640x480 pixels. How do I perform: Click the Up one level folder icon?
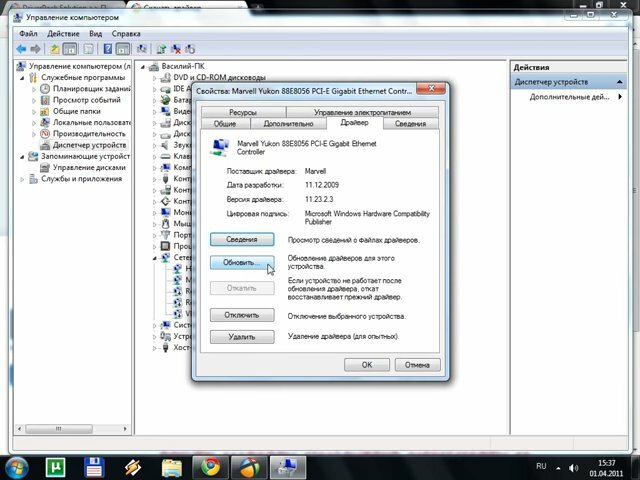(x=55, y=49)
